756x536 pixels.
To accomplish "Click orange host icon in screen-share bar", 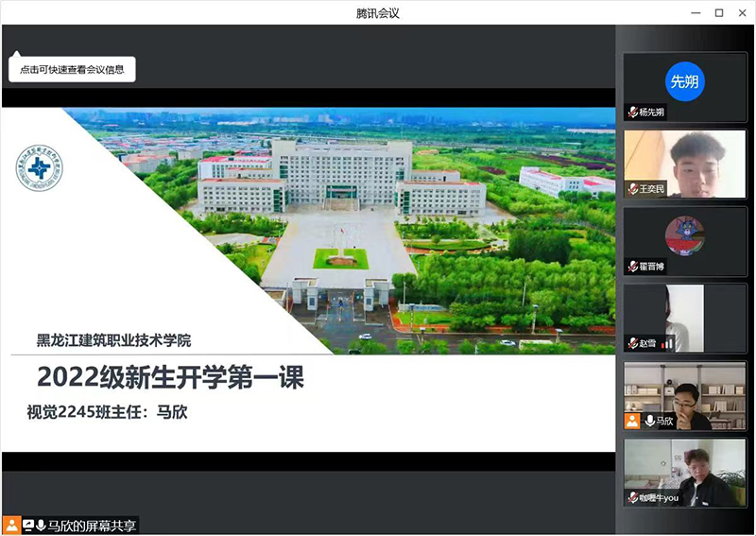I will [11, 526].
